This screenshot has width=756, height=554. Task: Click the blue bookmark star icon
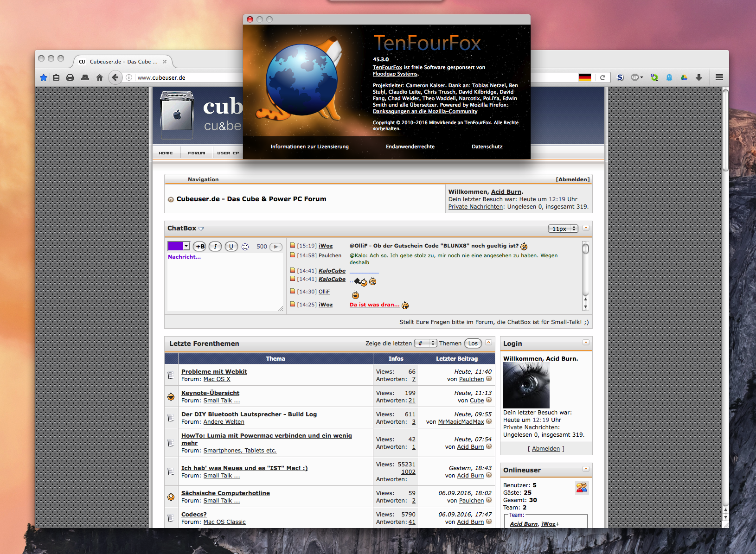(44, 77)
